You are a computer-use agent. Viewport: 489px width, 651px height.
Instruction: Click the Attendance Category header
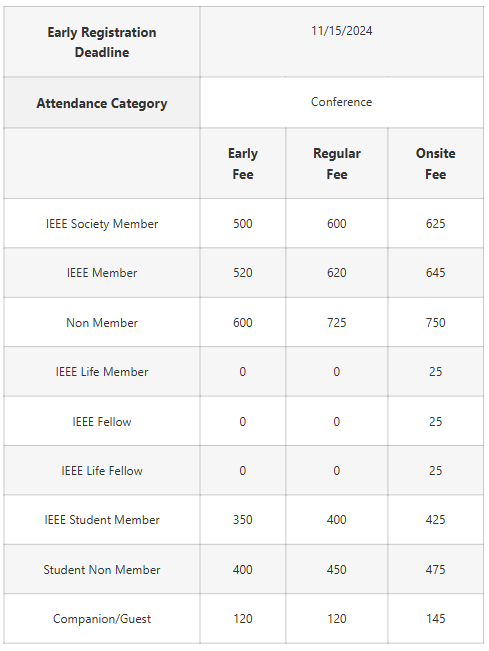pos(102,103)
